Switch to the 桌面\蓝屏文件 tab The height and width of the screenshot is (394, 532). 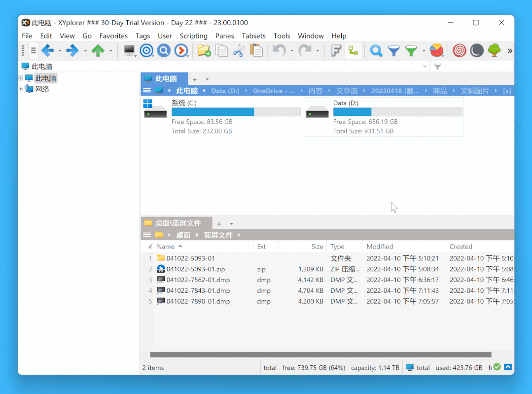point(177,223)
